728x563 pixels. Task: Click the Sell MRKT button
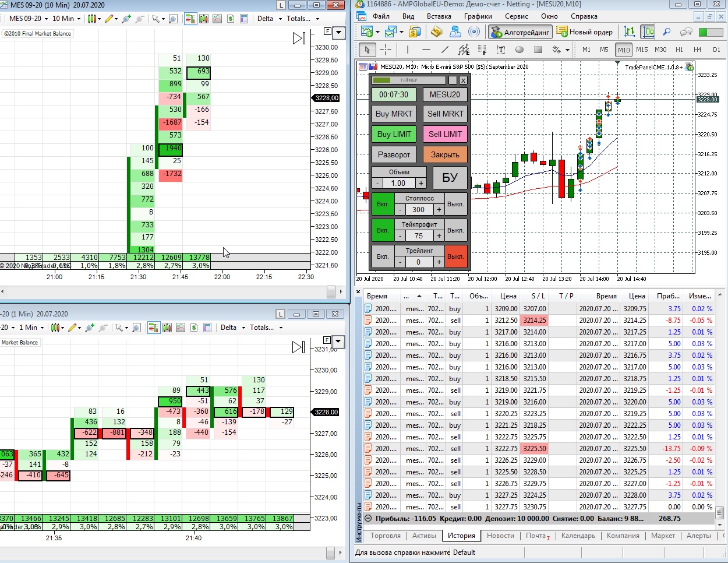446,114
